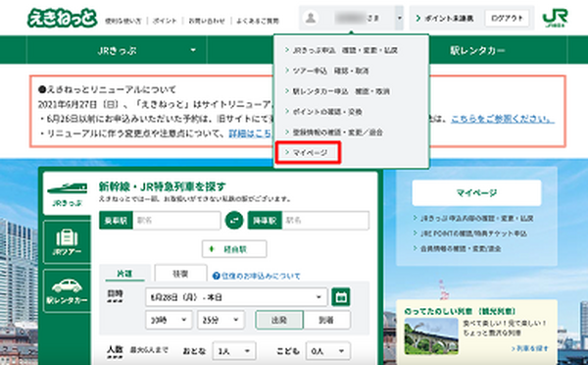Click the よくあるご質問 header link
The height and width of the screenshot is (365, 588).
tap(257, 21)
